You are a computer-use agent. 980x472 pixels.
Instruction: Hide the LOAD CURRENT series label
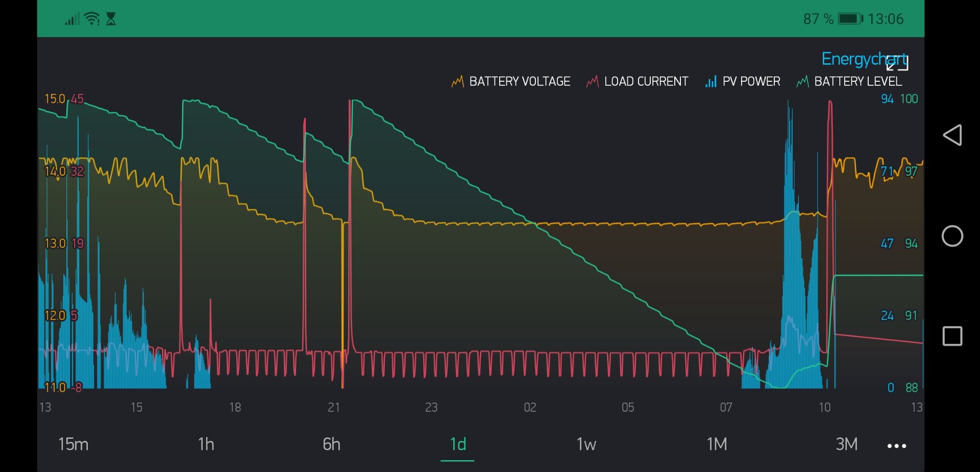(646, 82)
